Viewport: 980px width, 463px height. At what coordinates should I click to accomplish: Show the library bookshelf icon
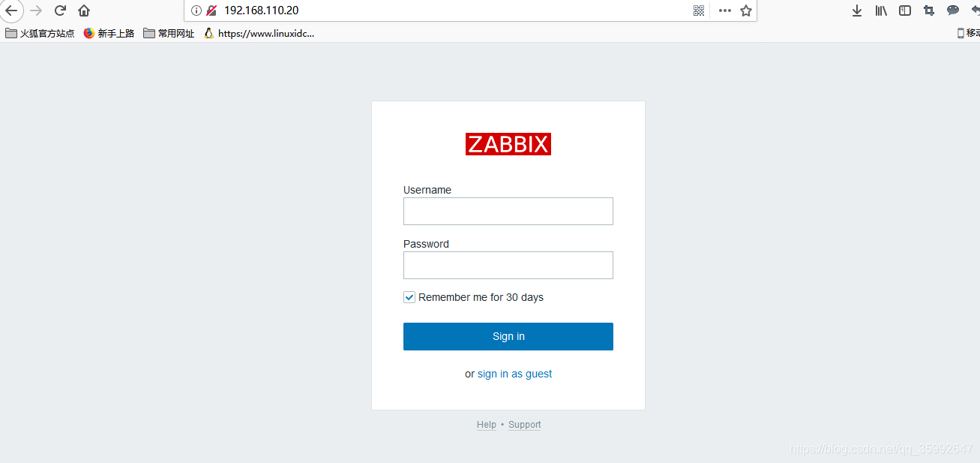coord(881,11)
